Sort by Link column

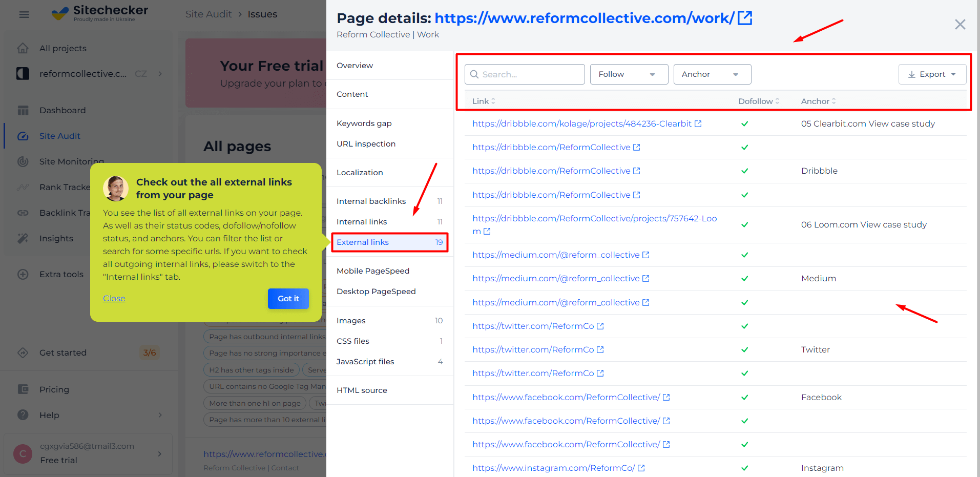[484, 101]
